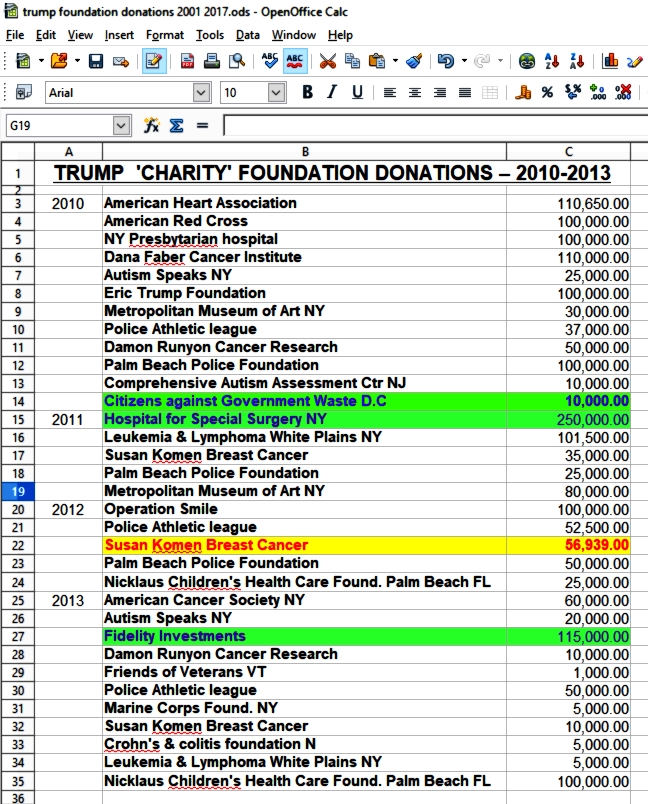Delete decimal place icon
The height and width of the screenshot is (804, 648).
pos(623,92)
